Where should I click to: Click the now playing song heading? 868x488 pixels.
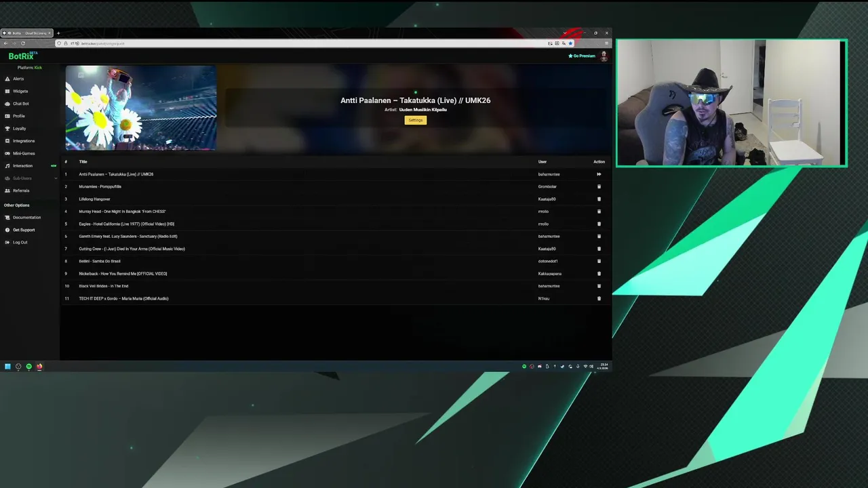pos(415,100)
